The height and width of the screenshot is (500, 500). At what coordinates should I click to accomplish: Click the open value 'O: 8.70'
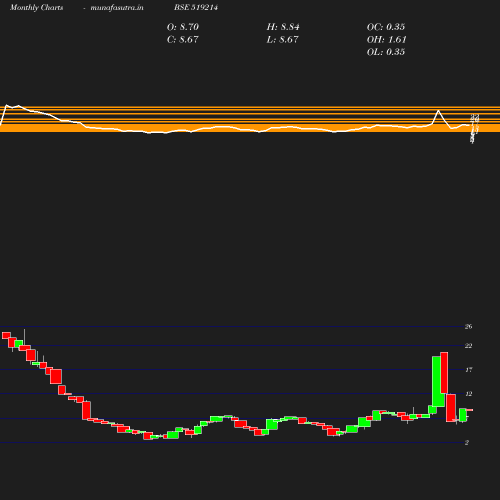pyautogui.click(x=183, y=27)
